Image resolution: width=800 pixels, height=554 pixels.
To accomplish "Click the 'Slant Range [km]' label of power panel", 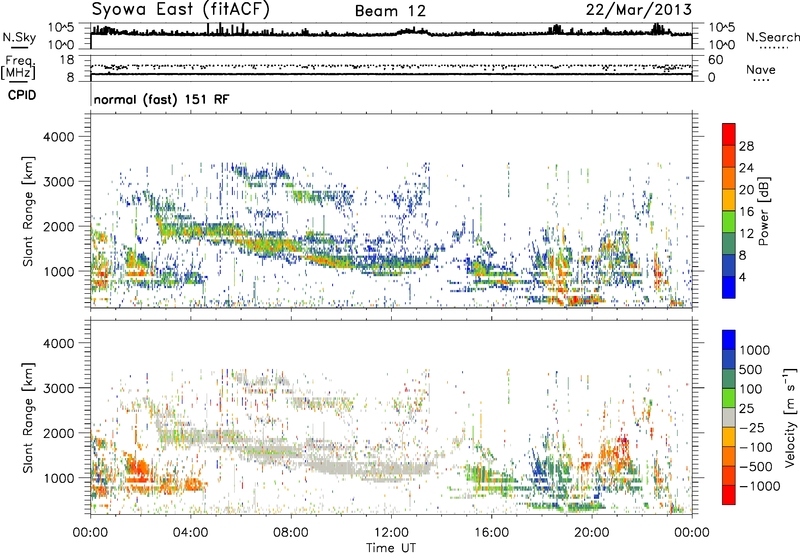I will (x=28, y=211).
